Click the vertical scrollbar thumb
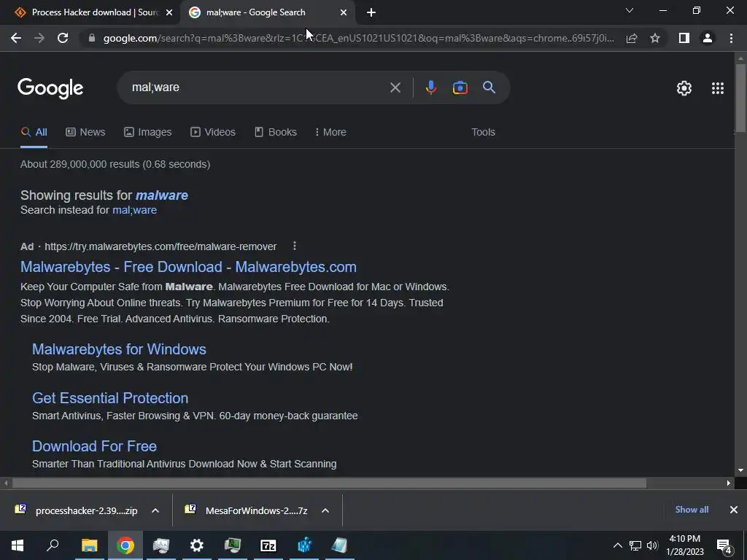Image resolution: width=747 pixels, height=560 pixels. pos(740,98)
